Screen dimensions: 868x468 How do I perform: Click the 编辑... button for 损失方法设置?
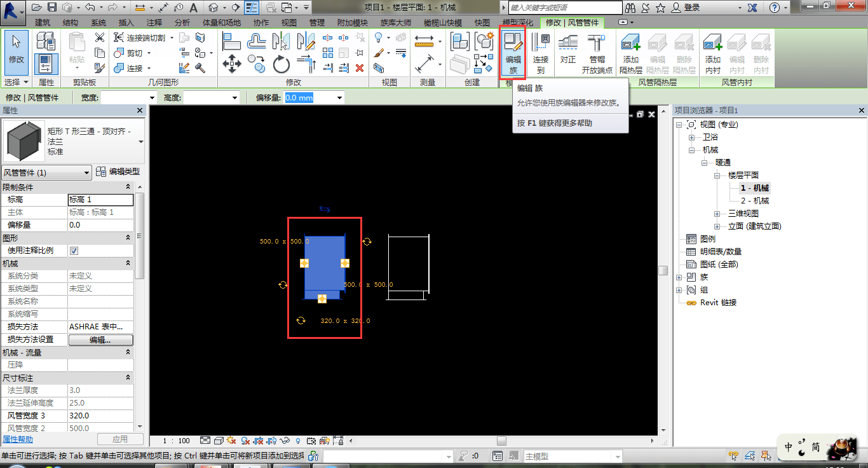100,340
